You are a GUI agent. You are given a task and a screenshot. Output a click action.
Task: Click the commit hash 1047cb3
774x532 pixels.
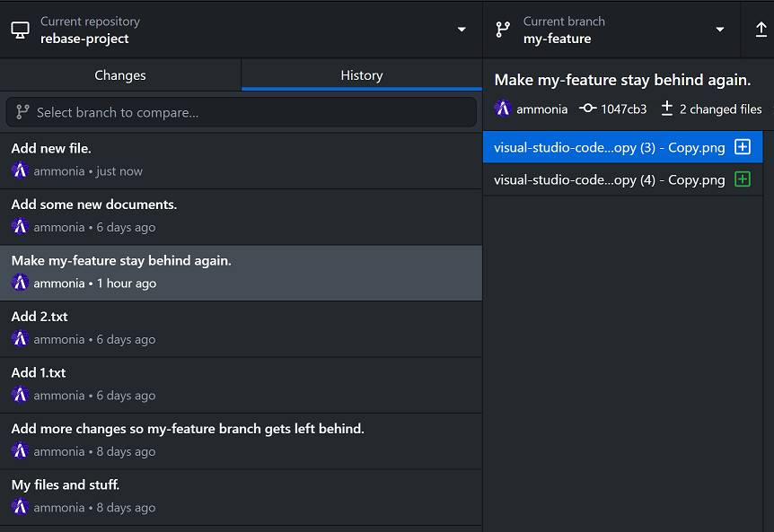tap(623, 109)
